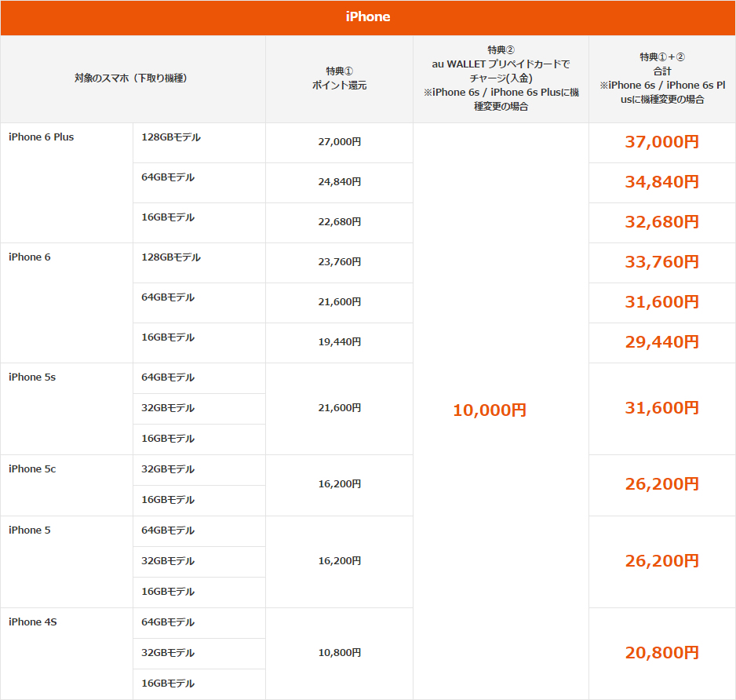Image resolution: width=736 pixels, height=700 pixels.
Task: Select the iPhone 5 row label
Action: (30, 530)
